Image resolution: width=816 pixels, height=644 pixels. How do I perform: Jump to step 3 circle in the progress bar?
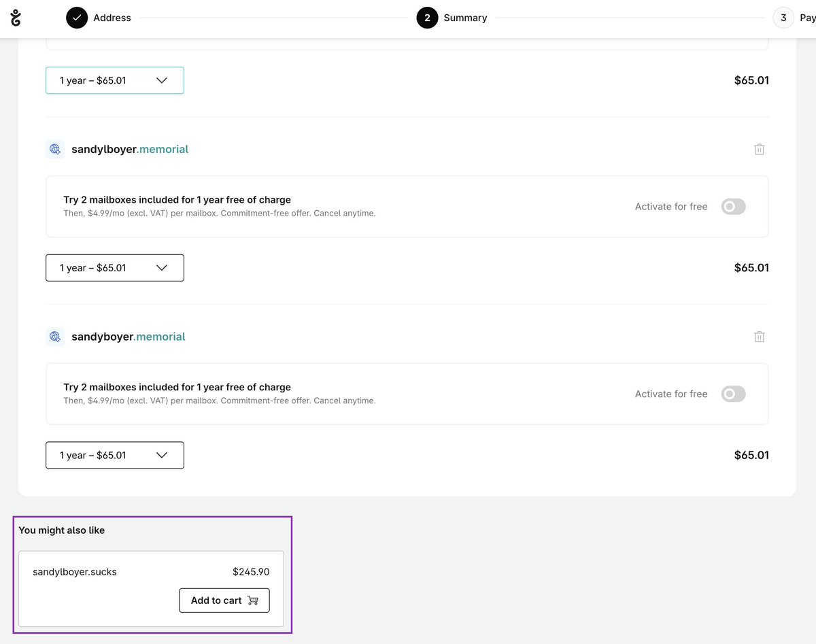[x=783, y=18]
